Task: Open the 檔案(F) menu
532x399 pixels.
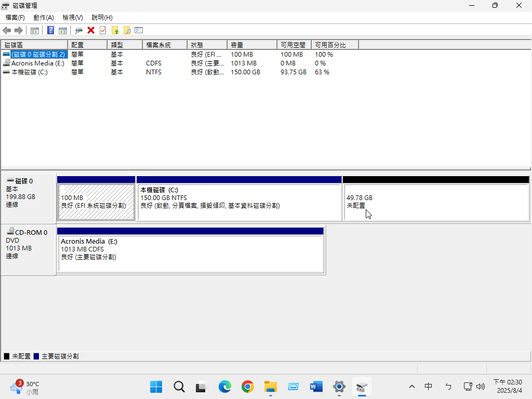Action: (15, 18)
